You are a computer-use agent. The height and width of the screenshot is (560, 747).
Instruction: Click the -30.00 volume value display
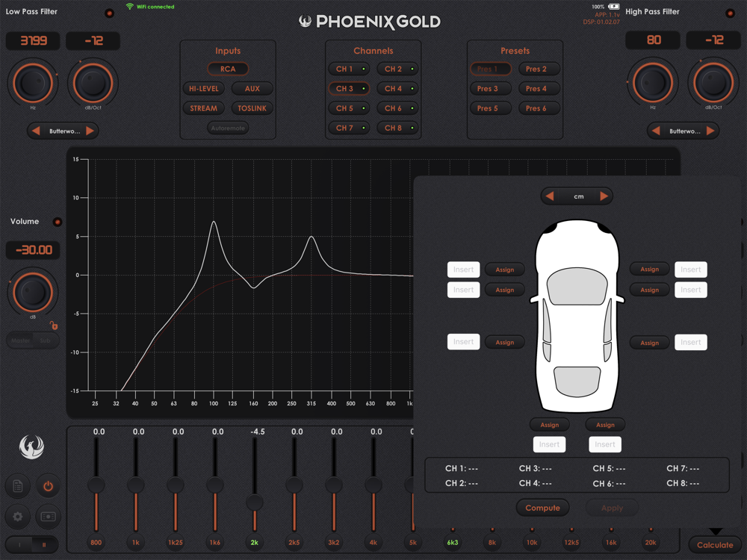click(x=33, y=250)
